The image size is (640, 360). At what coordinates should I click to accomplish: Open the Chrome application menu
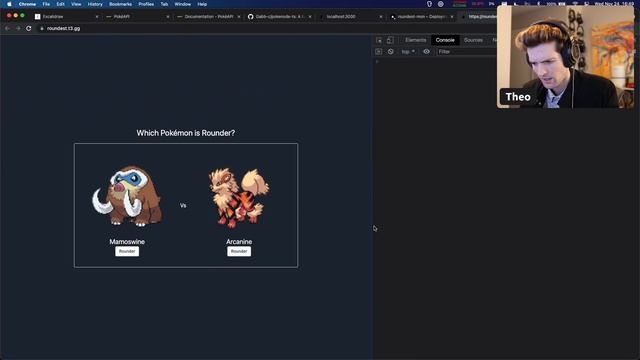pos(27,4)
